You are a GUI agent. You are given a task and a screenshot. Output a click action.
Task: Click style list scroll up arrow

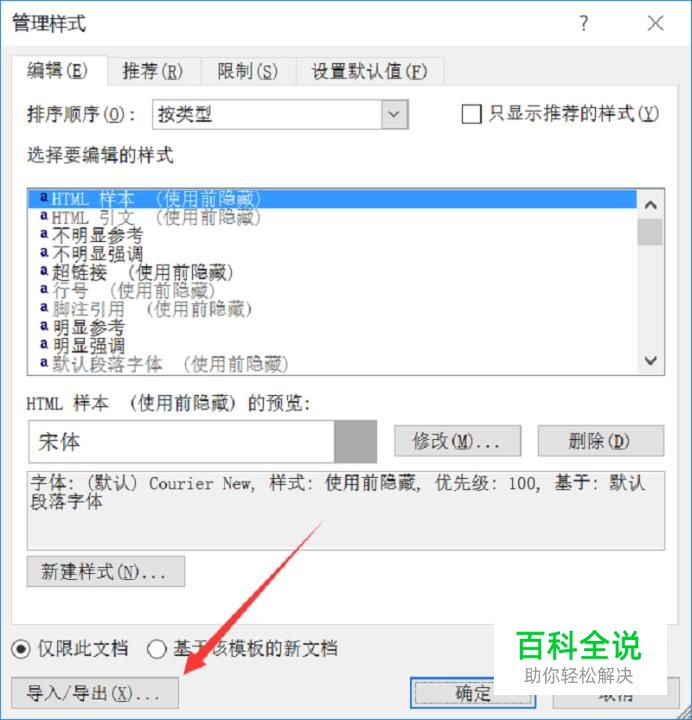click(x=650, y=205)
